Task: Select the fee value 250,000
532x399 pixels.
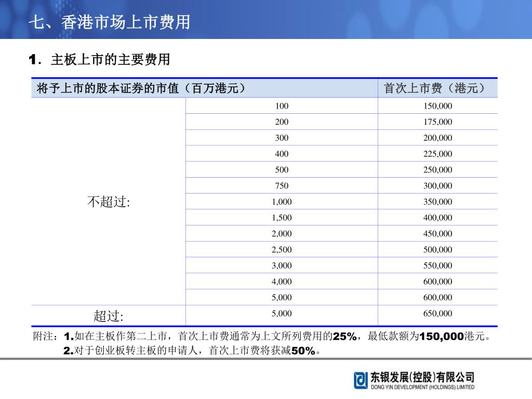Action: (x=437, y=170)
